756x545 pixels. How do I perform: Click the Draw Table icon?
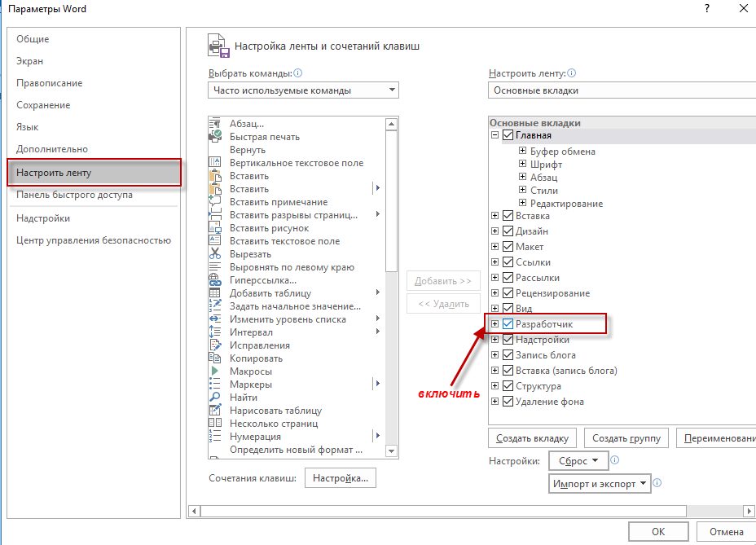[214, 410]
